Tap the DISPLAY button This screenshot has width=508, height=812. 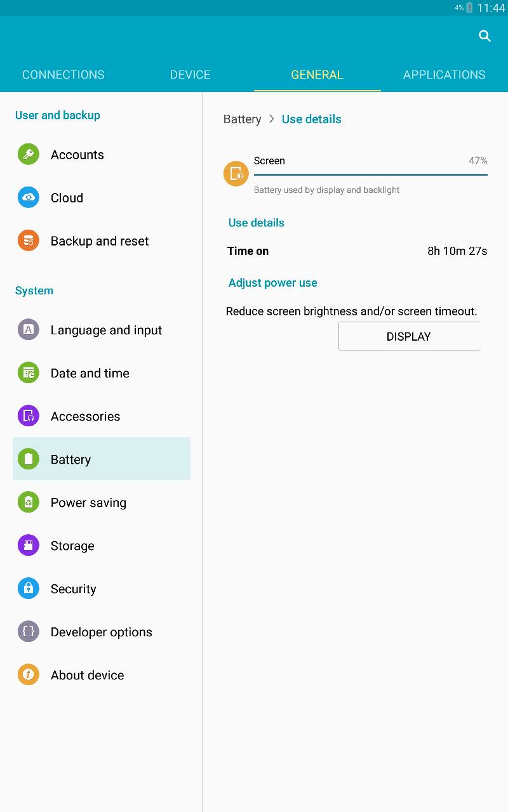pyautogui.click(x=409, y=336)
